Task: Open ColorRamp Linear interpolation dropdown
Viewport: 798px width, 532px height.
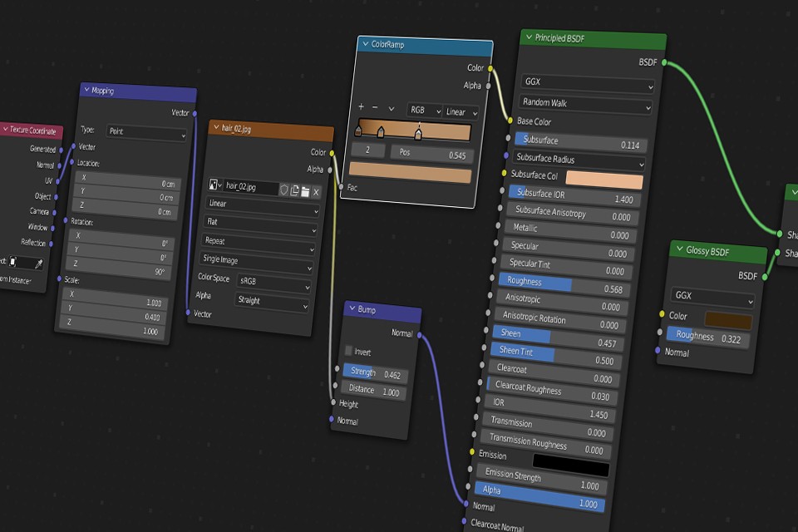Action: tap(461, 112)
